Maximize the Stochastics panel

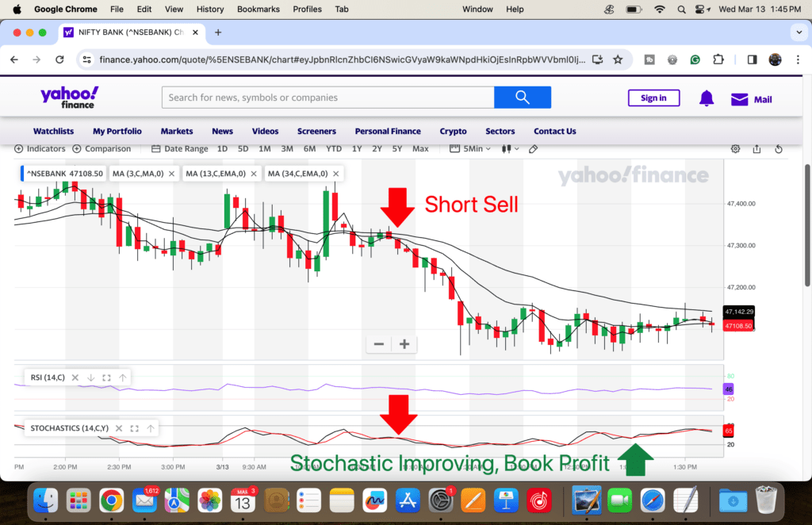[x=135, y=428]
